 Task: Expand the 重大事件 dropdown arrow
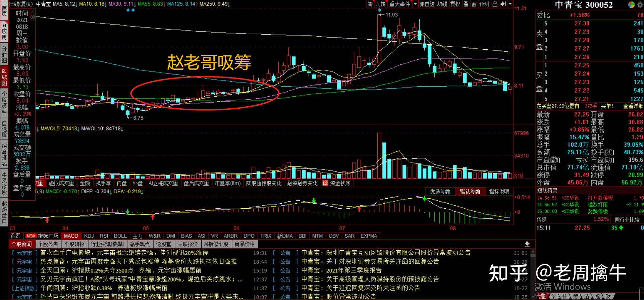tap(415, 4)
